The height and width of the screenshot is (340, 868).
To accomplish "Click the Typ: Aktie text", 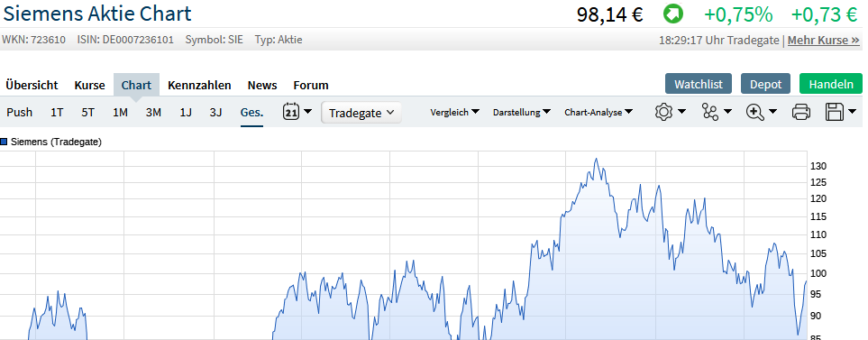I will tap(279, 40).
